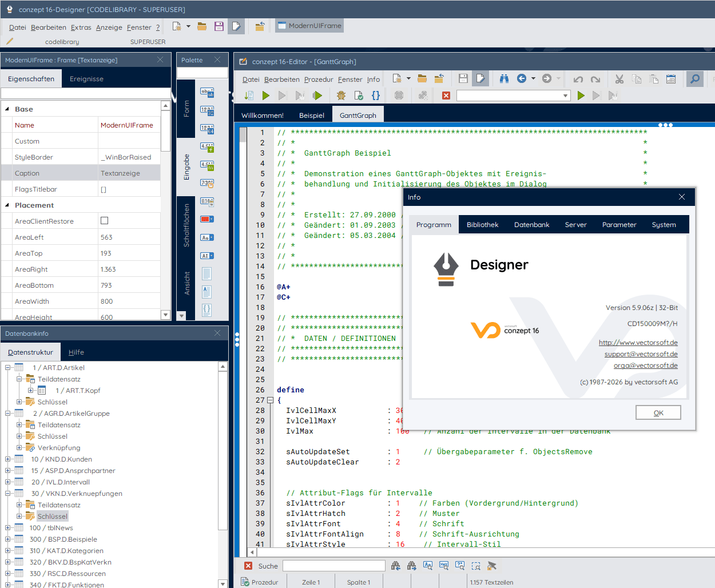Expand the 10 / KND.D.Kunden tree node

(x=8, y=459)
